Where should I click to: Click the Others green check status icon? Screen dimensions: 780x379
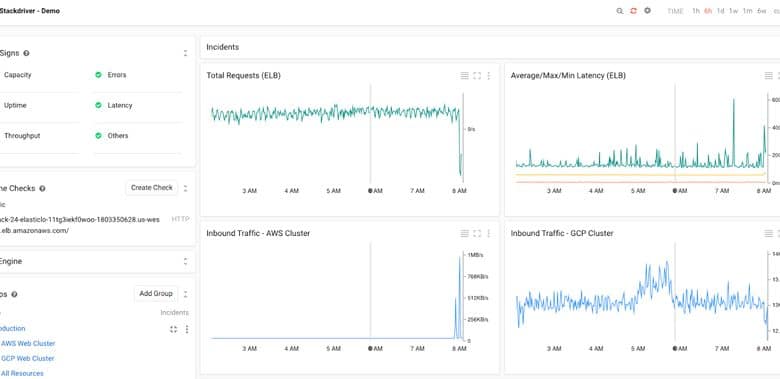(x=98, y=136)
